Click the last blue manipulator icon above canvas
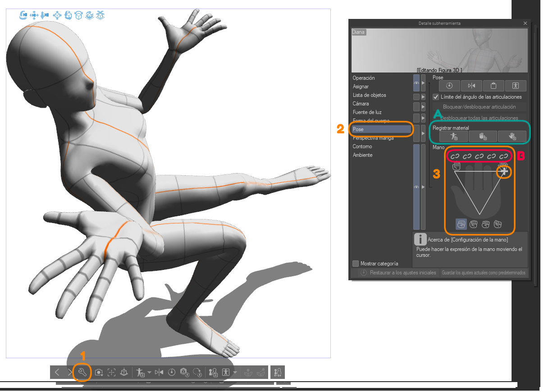 [101, 15]
